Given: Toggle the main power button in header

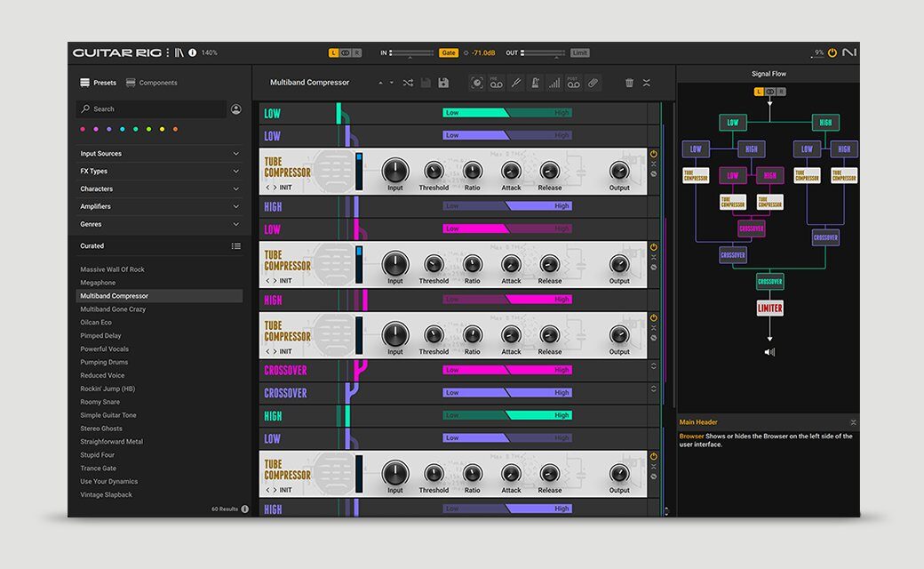Looking at the screenshot, I should [832, 52].
